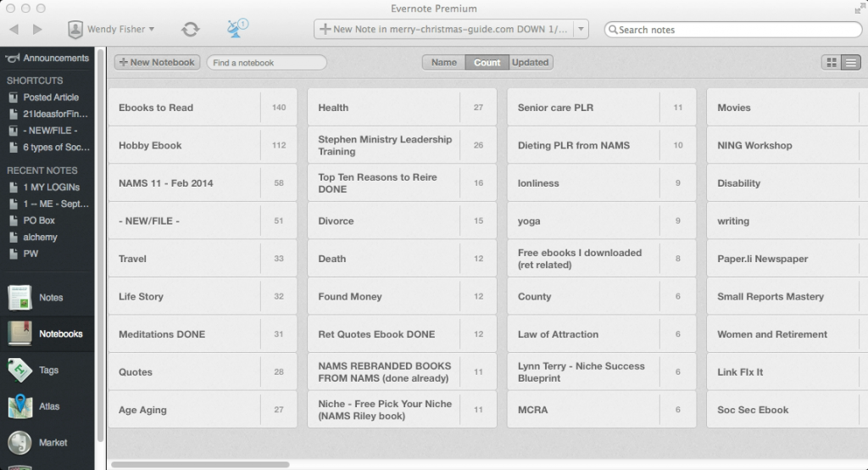Expand the New Note notebook dropdown arrow
The height and width of the screenshot is (470, 868).
coord(581,30)
